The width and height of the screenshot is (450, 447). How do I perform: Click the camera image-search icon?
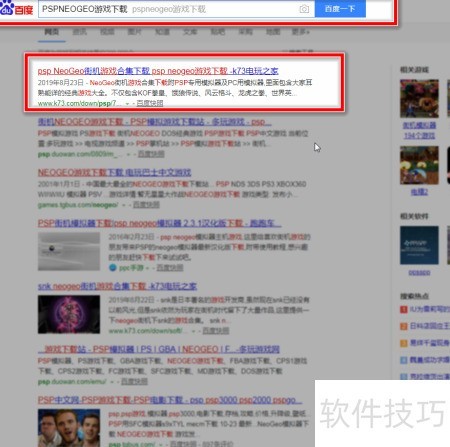point(304,9)
